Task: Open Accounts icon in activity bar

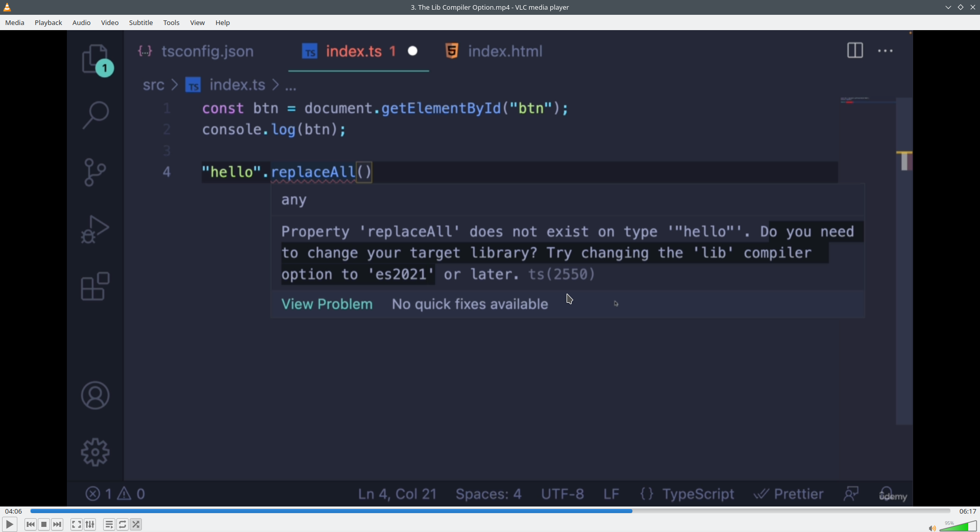Action: tap(95, 395)
